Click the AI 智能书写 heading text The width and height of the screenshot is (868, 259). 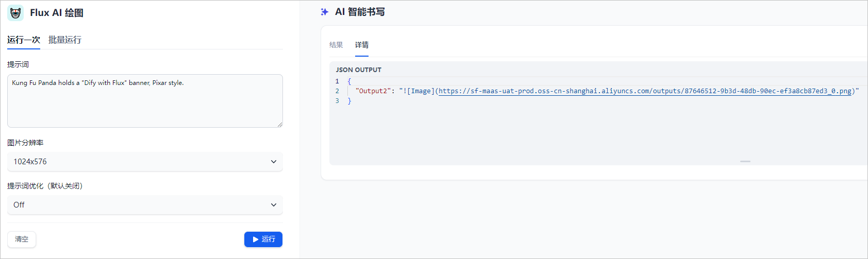pyautogui.click(x=360, y=12)
